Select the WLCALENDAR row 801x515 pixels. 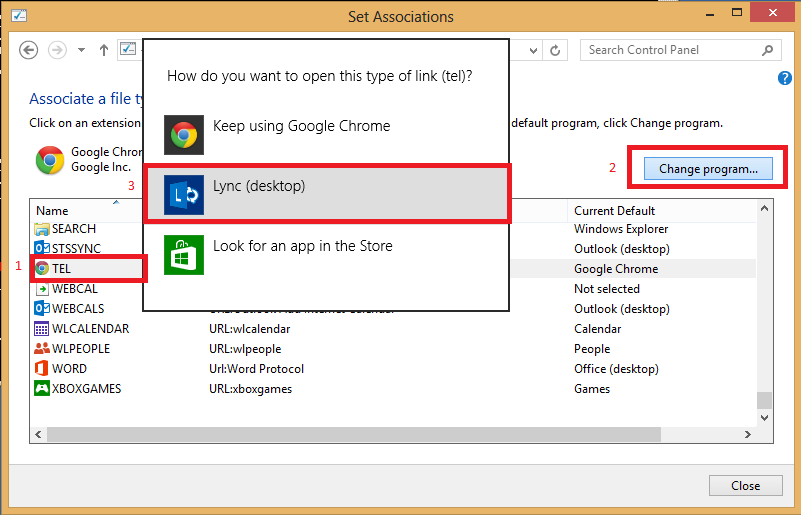393,329
